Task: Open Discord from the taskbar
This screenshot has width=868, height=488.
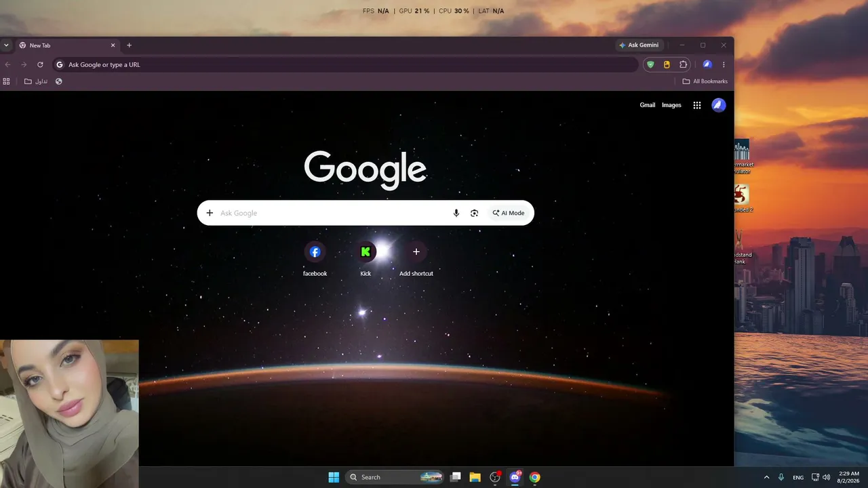Action: (515, 477)
